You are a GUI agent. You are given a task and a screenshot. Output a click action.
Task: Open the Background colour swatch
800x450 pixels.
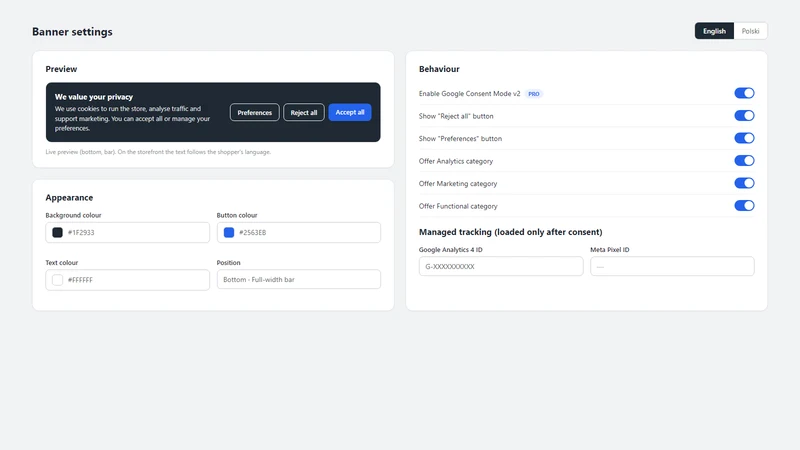point(57,233)
